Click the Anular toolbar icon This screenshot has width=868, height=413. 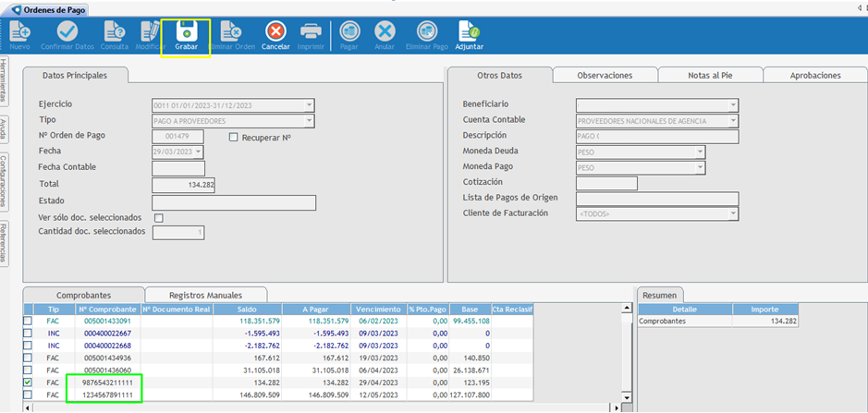[x=385, y=30]
